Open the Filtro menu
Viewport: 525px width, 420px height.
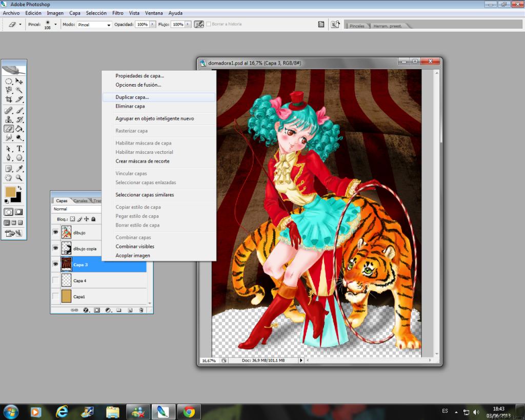click(x=118, y=13)
